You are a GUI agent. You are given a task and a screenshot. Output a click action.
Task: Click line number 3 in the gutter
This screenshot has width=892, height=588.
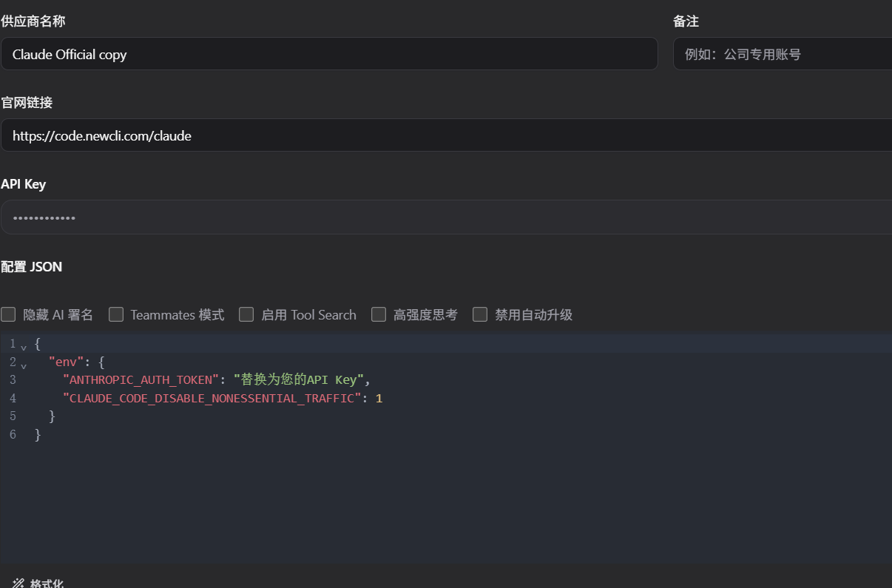click(x=13, y=380)
